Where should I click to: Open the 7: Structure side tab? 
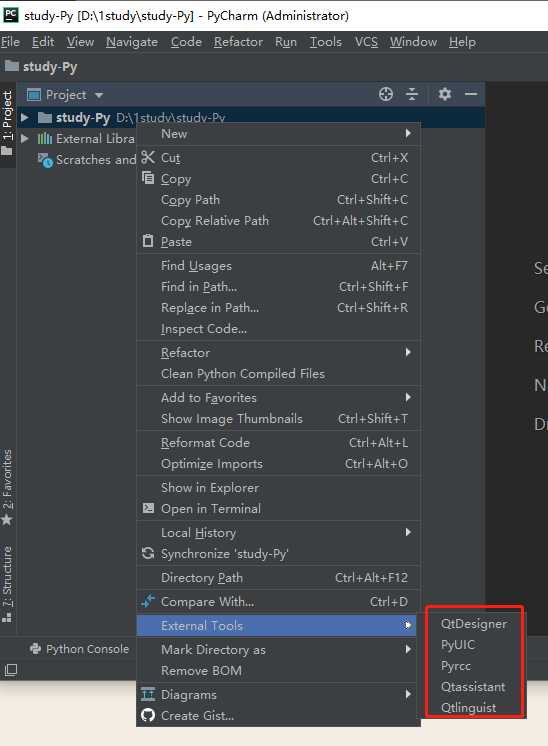click(x=7, y=584)
